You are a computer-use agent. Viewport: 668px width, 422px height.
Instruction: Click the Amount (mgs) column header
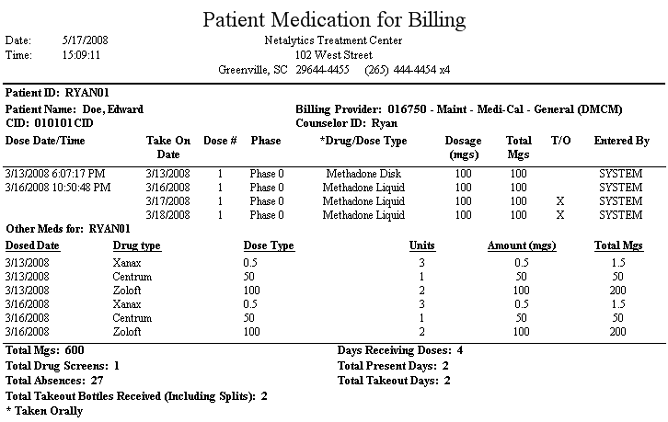coord(522,246)
